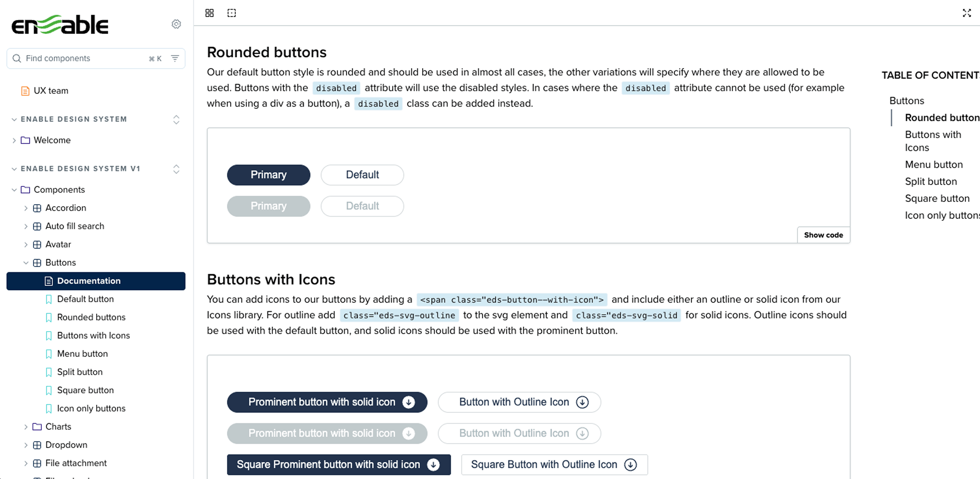Click the Welcome folder icon
Viewport: 980px width, 479px height.
[x=26, y=140]
